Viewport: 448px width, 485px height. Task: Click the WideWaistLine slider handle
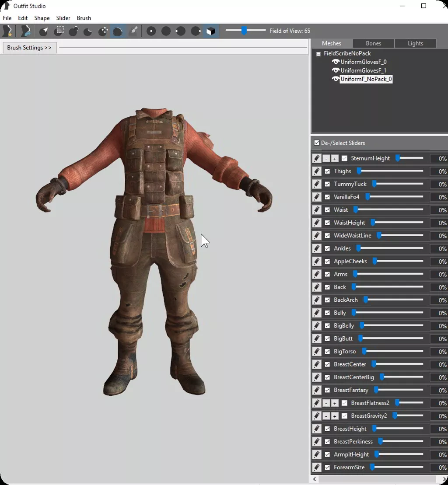379,236
